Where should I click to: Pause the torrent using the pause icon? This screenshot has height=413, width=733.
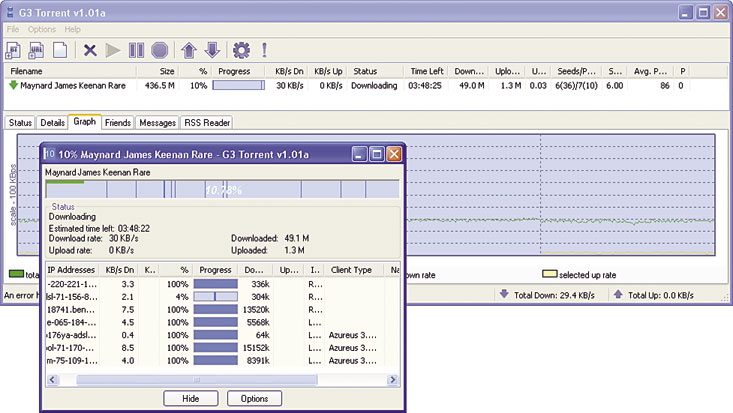[136, 50]
